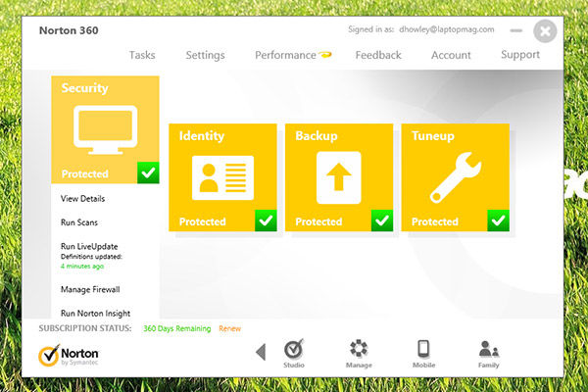The height and width of the screenshot is (392, 588).
Task: Click the green checkmark on Tuneup tile
Action: 499,220
